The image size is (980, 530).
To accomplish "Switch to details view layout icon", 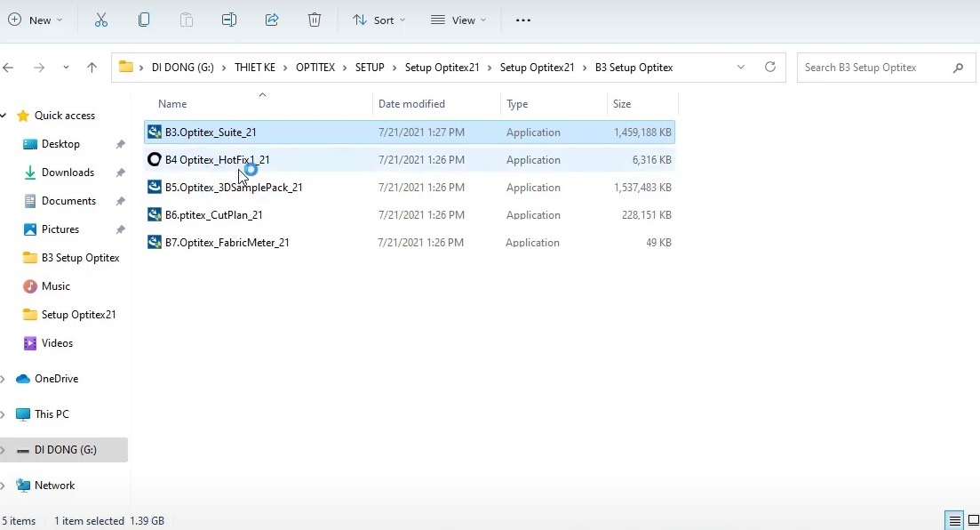I will [954, 521].
